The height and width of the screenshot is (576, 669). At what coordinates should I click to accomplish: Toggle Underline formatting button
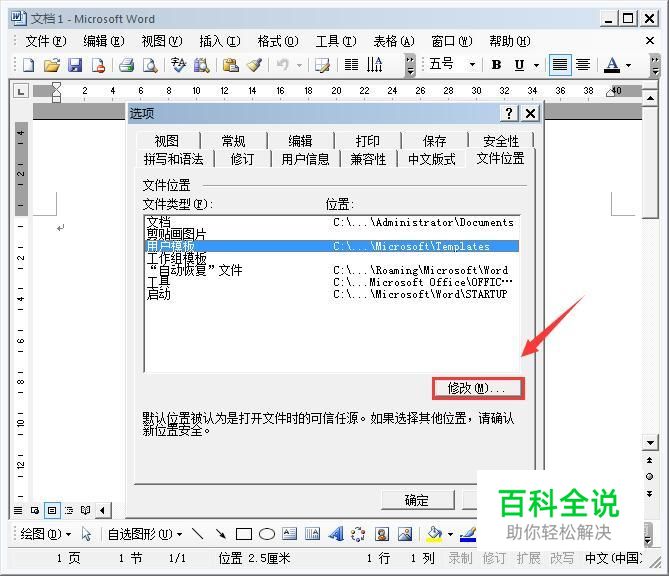(519, 65)
